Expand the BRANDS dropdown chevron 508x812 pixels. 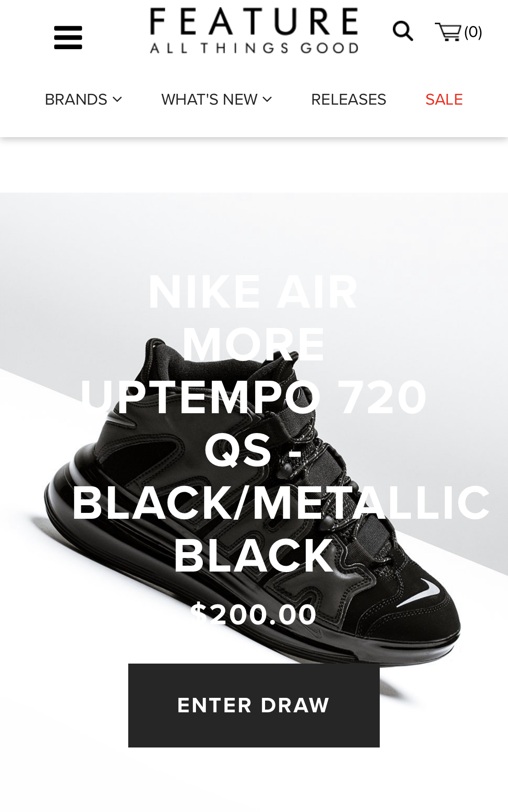(x=117, y=99)
